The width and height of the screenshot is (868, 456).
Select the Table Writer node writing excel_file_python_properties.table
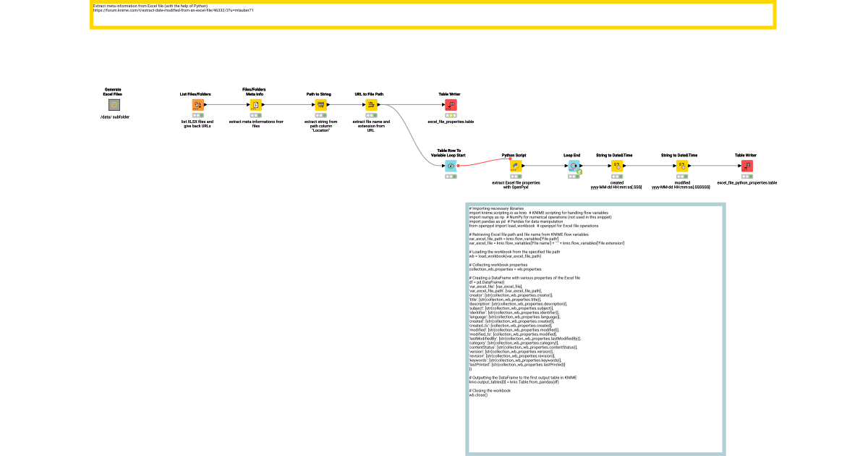[746, 165]
